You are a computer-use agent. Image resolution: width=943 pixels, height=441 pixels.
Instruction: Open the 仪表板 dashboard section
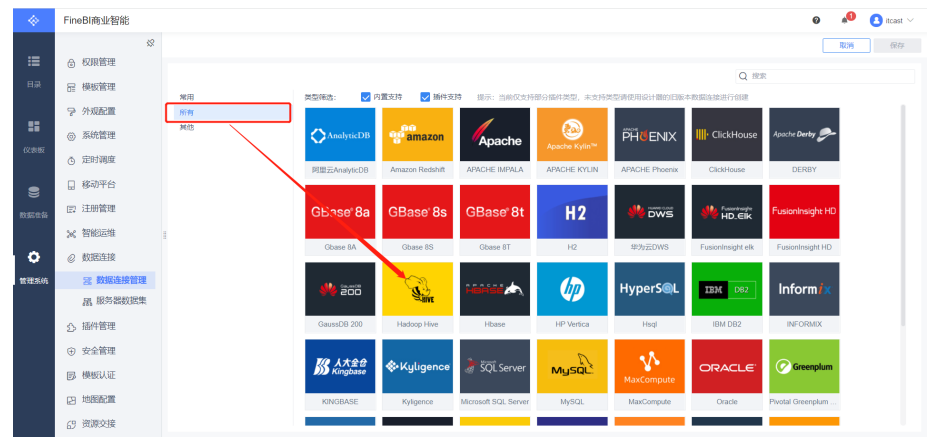click(x=34, y=137)
